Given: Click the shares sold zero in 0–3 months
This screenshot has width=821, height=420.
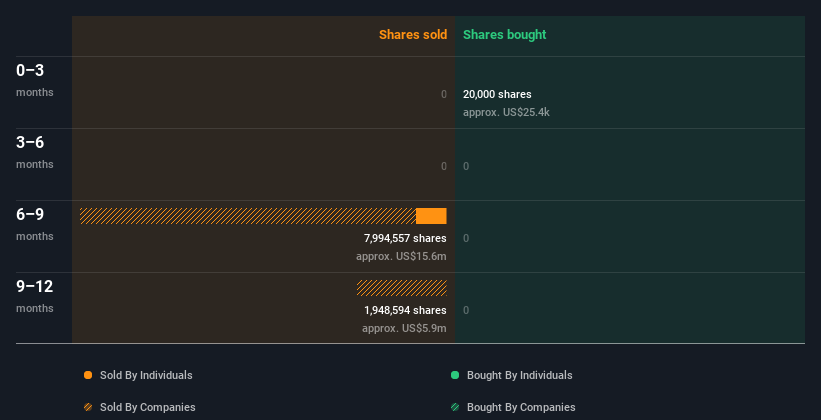Looking at the screenshot, I should point(444,94).
